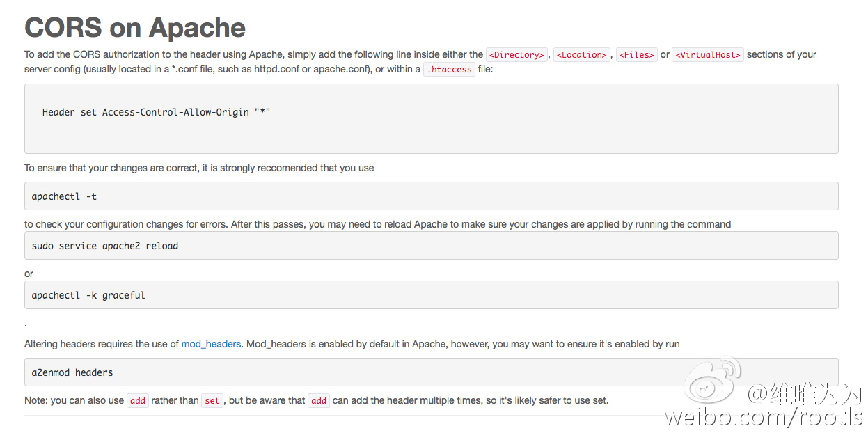Click the "apachectl -t" code block
Image resolution: width=868 pixels, height=433 pixels.
[65, 196]
